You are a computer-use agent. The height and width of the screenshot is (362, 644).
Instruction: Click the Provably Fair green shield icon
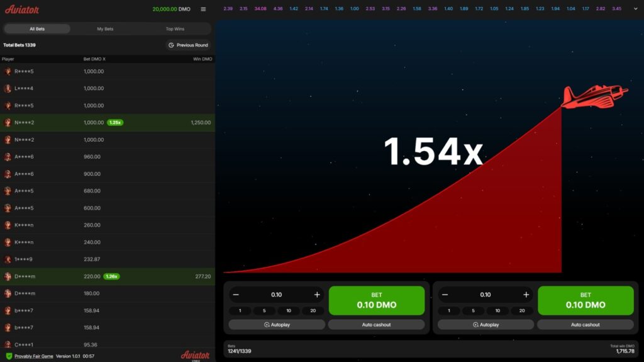9,356
